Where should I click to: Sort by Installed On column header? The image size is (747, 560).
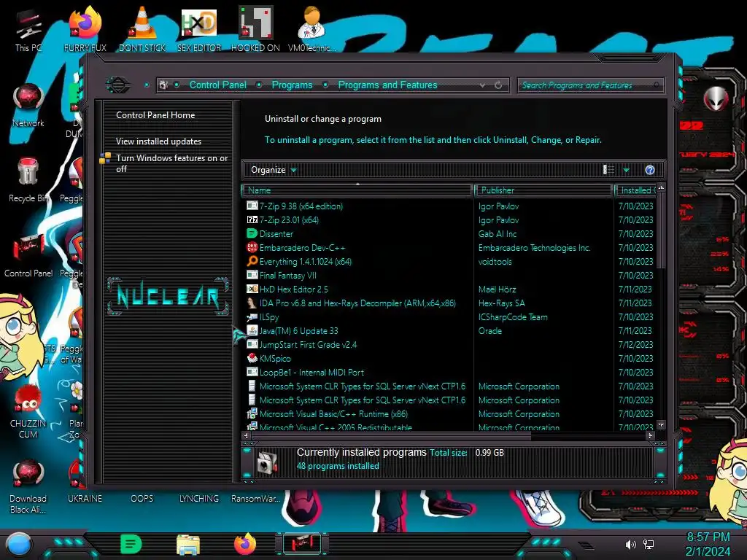635,190
